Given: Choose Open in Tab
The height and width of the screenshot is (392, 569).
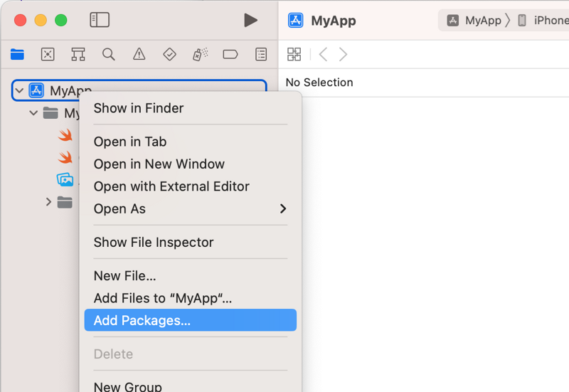Looking at the screenshot, I should [191, 142].
